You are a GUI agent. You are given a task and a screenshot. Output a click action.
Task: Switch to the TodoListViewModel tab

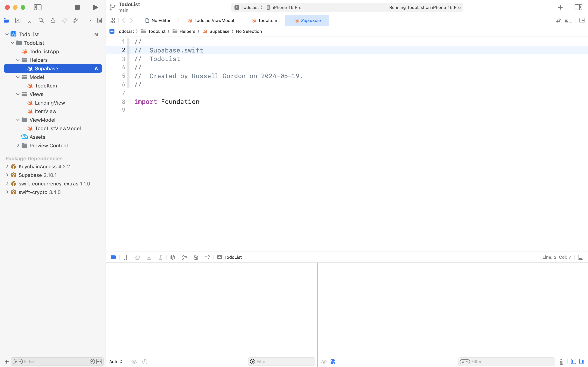point(214,20)
